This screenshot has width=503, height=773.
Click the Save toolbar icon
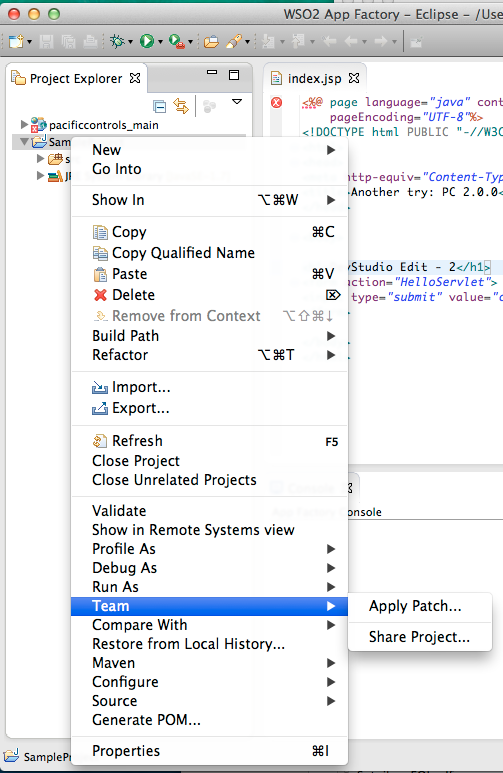[x=46, y=41]
